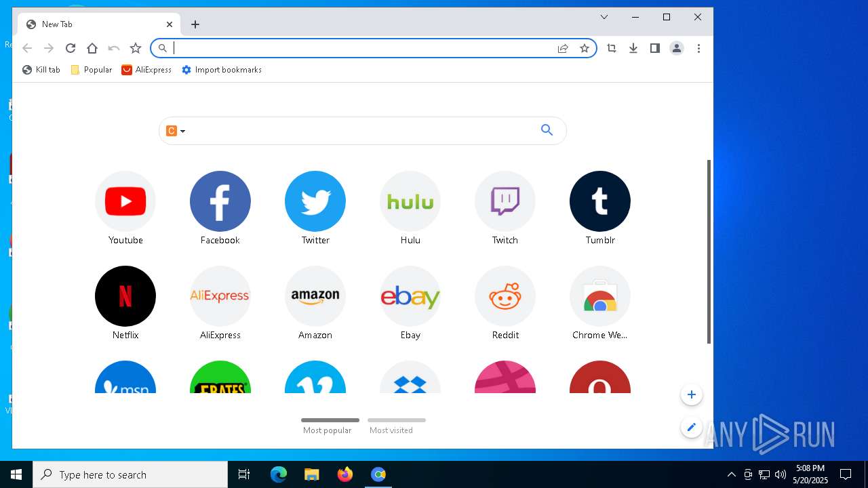Bookmark this page with address bar star
Image resolution: width=868 pixels, height=488 pixels.
pos(585,48)
